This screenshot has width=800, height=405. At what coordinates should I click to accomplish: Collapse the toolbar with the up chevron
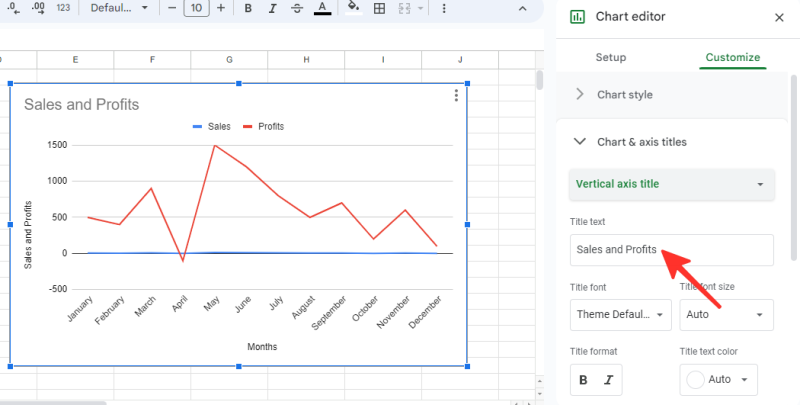pyautogui.click(x=522, y=8)
